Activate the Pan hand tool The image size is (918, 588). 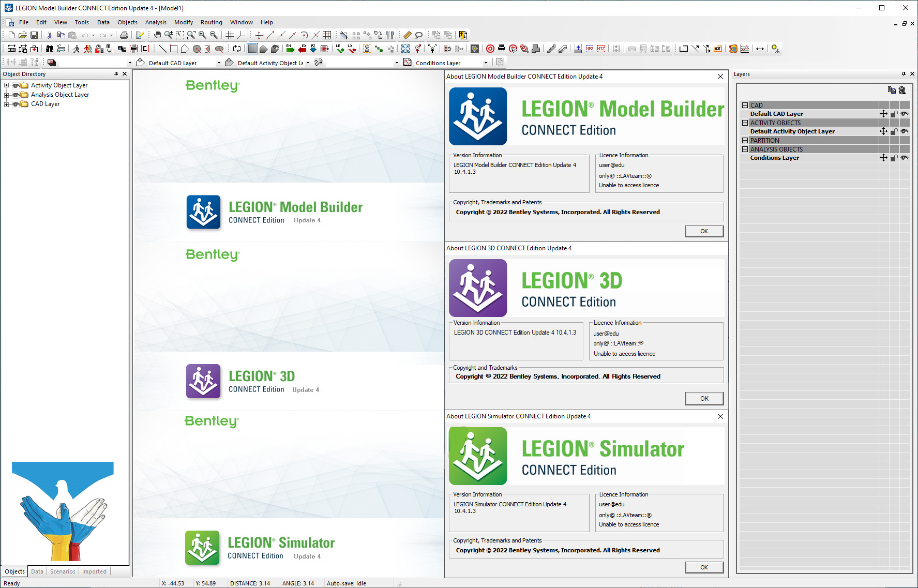[x=157, y=35]
